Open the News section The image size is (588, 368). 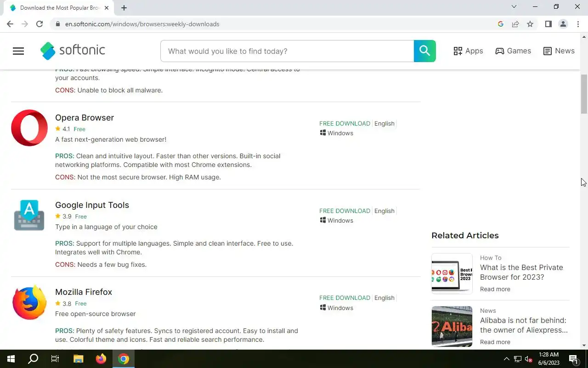tap(559, 51)
